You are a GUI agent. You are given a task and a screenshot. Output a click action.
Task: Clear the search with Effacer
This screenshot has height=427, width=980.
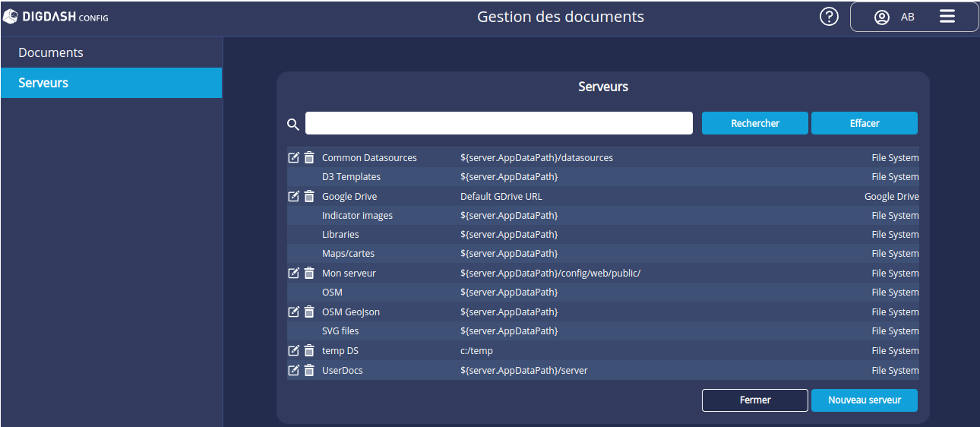click(x=864, y=123)
